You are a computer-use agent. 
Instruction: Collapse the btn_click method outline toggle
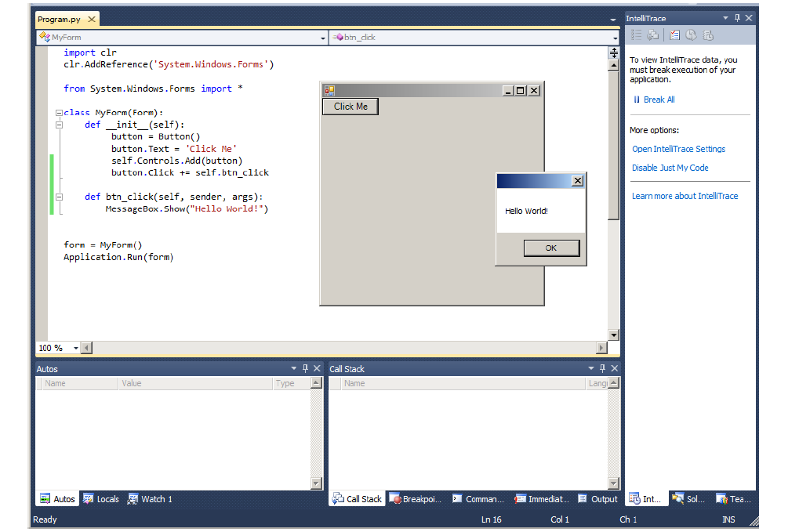59,197
